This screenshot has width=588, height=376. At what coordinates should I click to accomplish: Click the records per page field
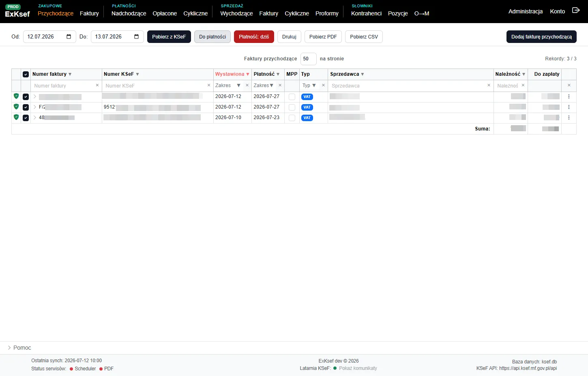[309, 59]
